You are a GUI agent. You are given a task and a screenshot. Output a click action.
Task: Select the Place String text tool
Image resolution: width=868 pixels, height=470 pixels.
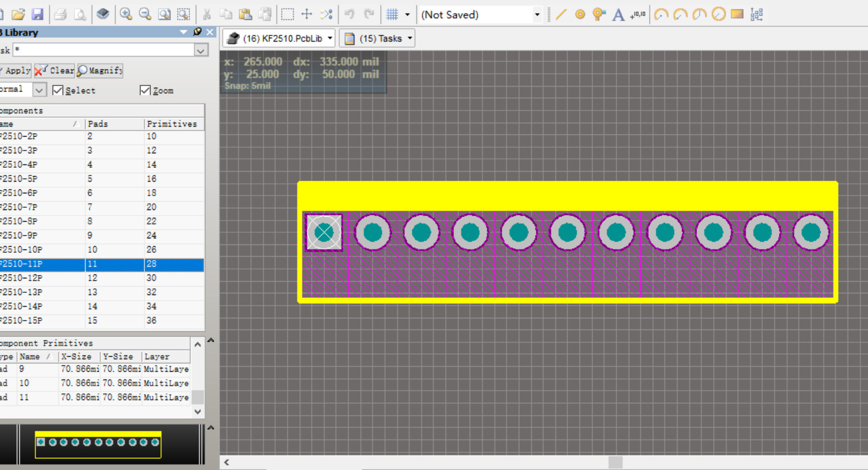point(618,14)
